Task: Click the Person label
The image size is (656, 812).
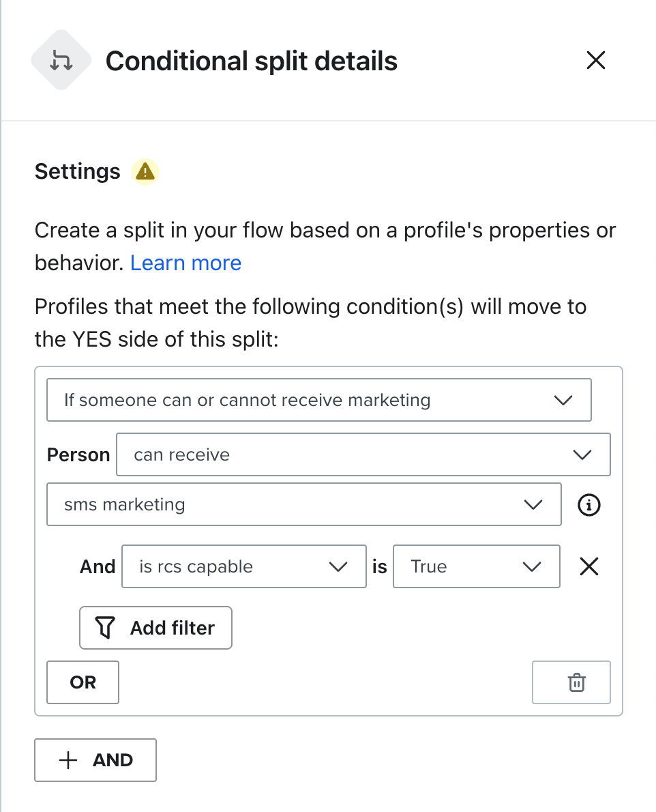Action: (78, 455)
